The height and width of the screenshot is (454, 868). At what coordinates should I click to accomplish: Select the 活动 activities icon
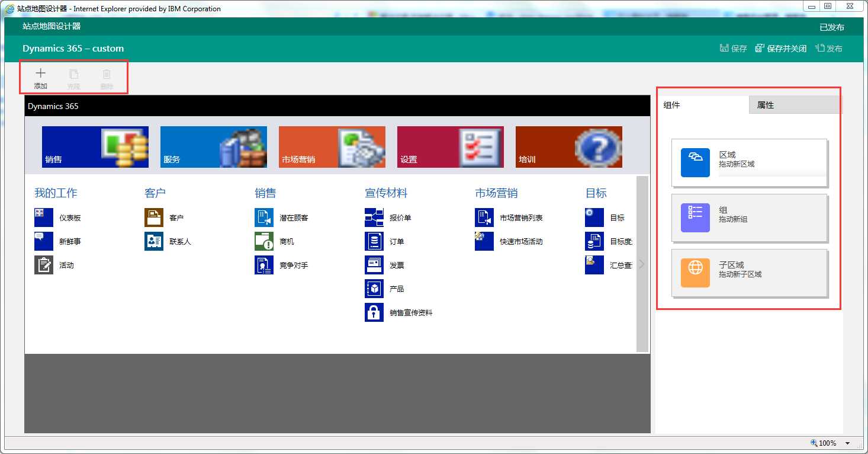click(44, 265)
